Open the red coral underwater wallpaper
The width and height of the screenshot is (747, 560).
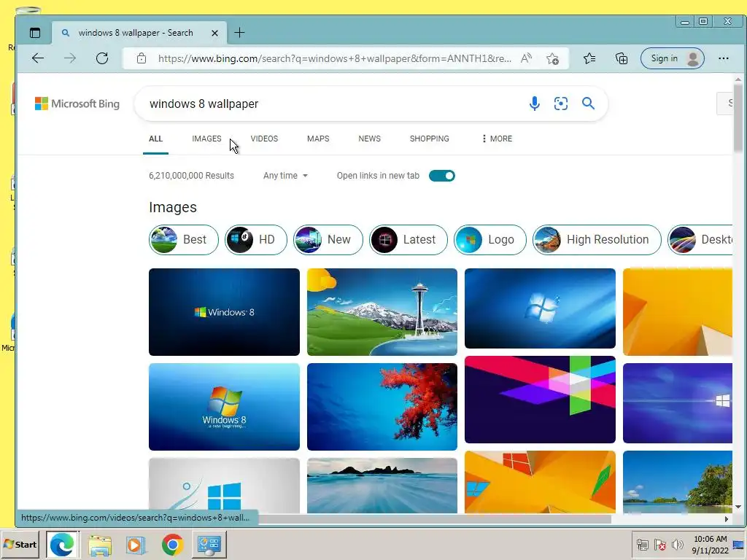click(x=382, y=407)
